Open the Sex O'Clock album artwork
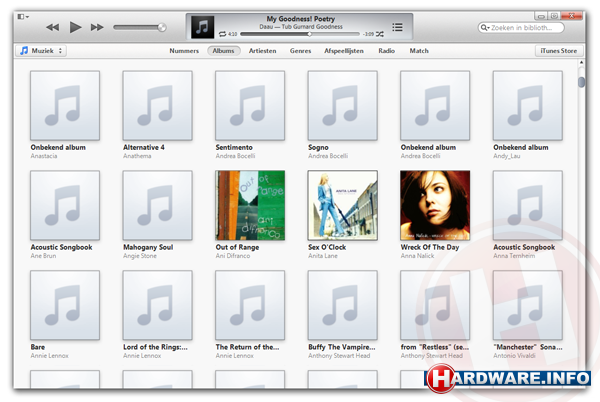 point(343,205)
